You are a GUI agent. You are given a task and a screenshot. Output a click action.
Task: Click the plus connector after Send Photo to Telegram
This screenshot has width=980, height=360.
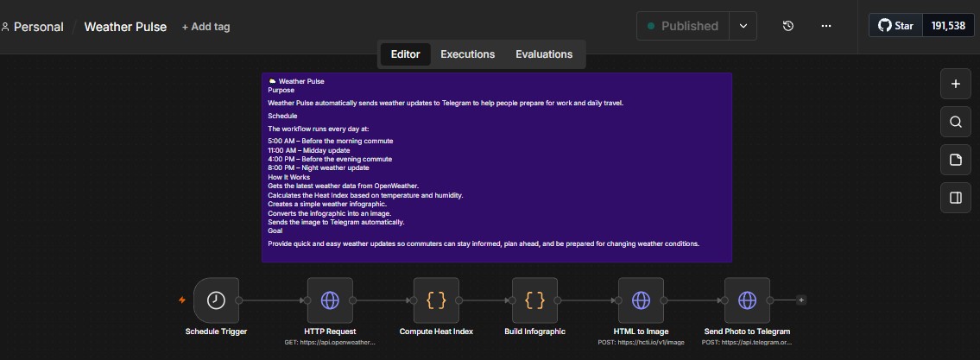tap(801, 300)
